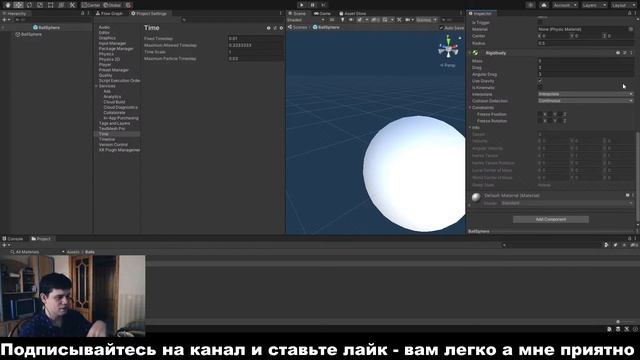Image resolution: width=640 pixels, height=360 pixels.
Task: Select the Rect tool in toolbar
Action: click(51, 5)
